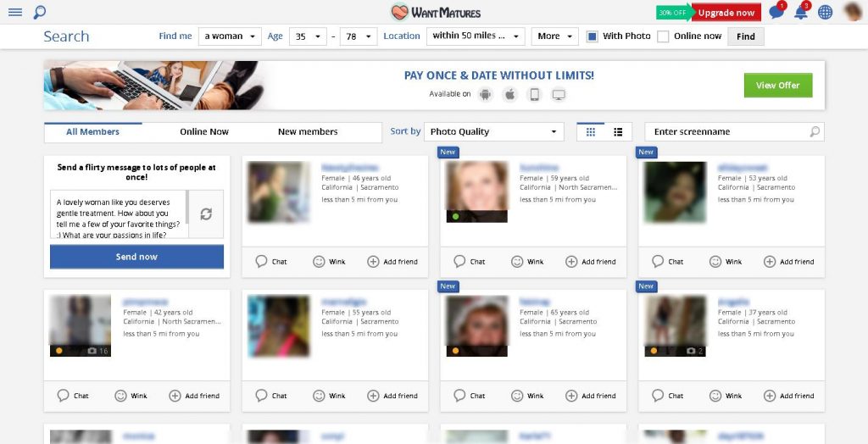868x444 pixels.
Task: Click the magnifier search icon in header
Action: (39, 12)
